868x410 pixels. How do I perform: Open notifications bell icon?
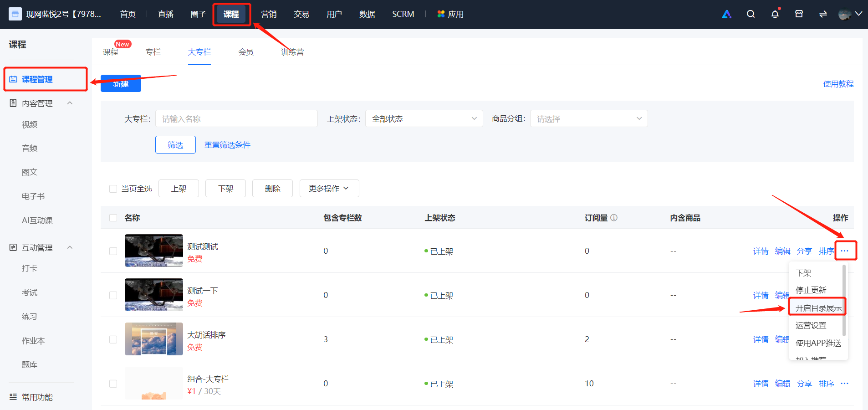(775, 14)
